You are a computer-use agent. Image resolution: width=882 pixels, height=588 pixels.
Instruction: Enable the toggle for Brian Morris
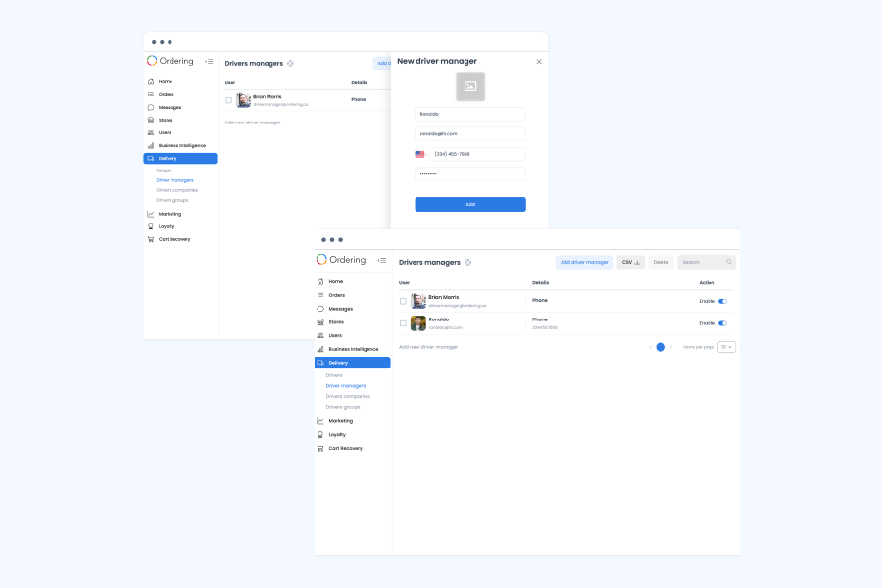[724, 300]
